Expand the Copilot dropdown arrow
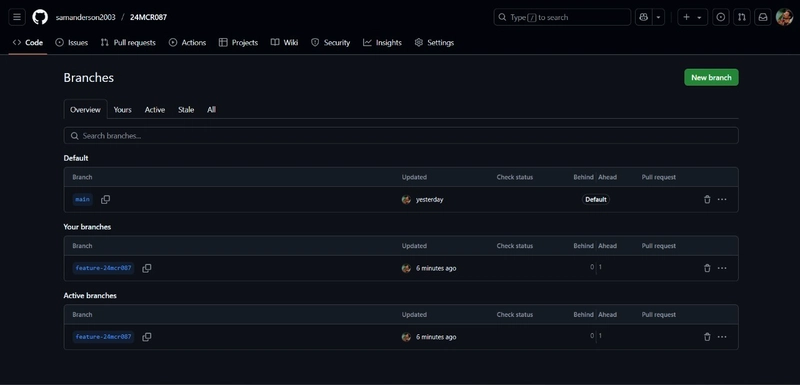 pos(658,17)
